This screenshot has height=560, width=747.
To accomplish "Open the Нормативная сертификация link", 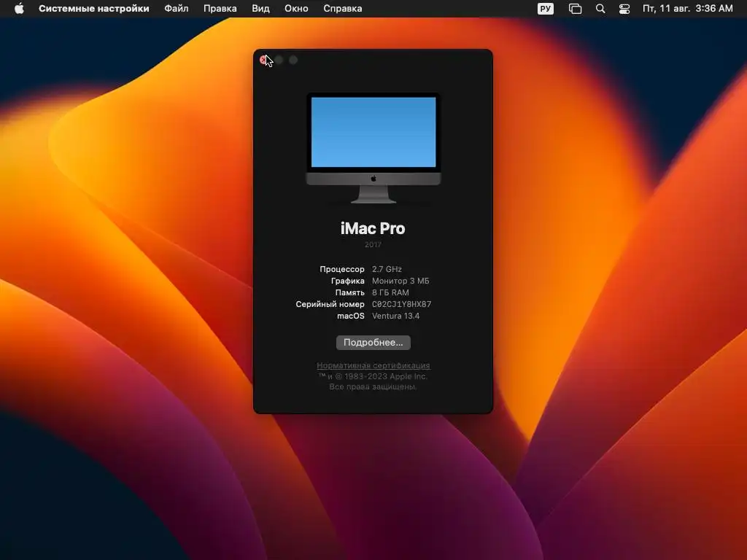I will click(373, 366).
